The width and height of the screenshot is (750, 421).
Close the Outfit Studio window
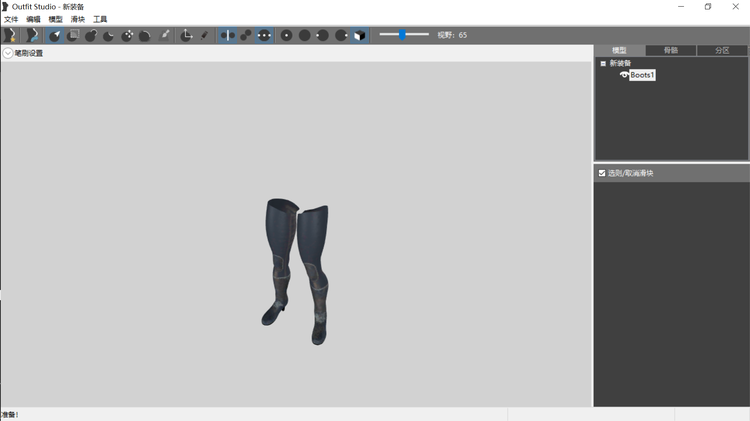pyautogui.click(x=736, y=7)
